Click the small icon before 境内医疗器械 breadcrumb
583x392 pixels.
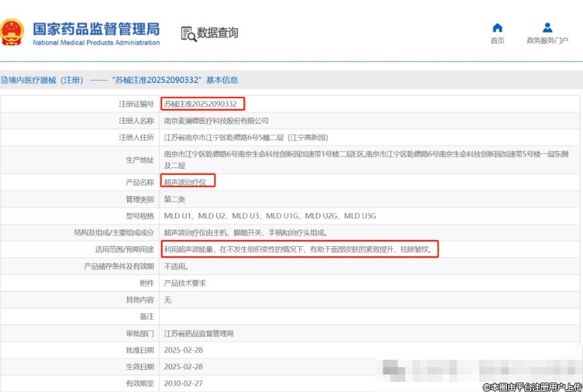pos(3,80)
